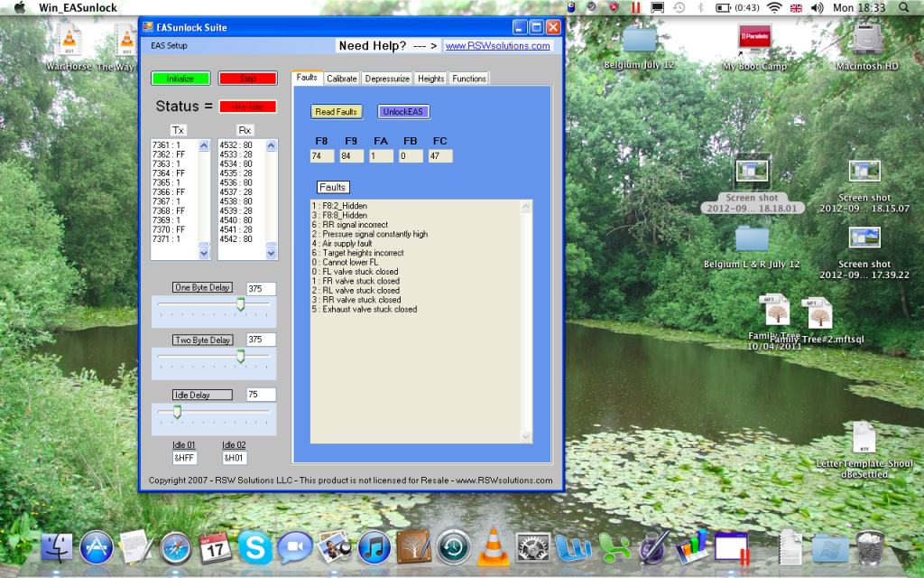Open the Trash in the dock
Viewport: 924px width, 578px height.
[870, 548]
